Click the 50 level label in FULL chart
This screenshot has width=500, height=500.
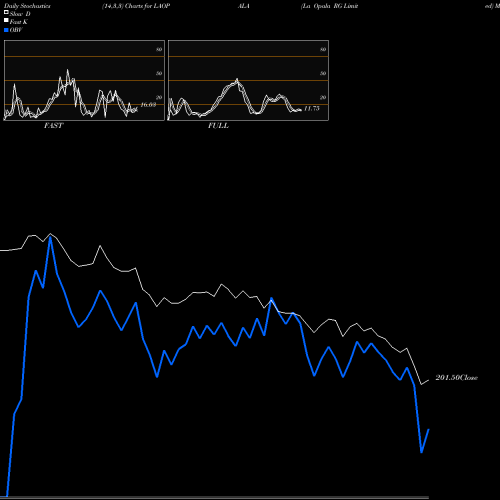323,73
